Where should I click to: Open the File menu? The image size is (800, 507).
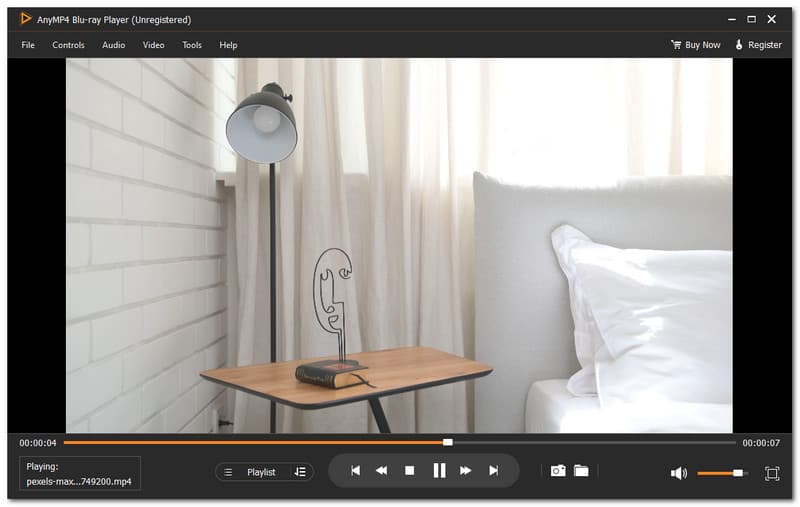[x=28, y=45]
